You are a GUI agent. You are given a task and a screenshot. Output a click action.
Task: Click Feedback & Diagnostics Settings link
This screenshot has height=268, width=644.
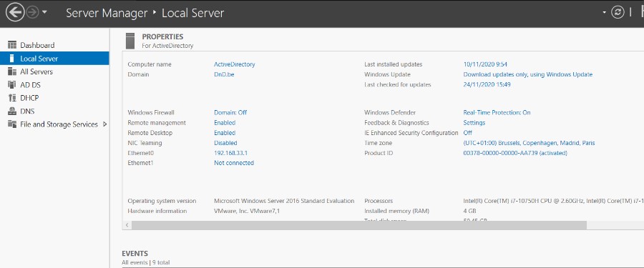pos(474,123)
